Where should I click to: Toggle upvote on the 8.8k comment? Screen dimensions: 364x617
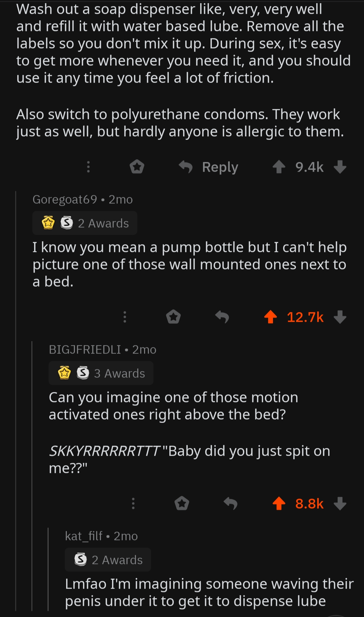coord(279,503)
